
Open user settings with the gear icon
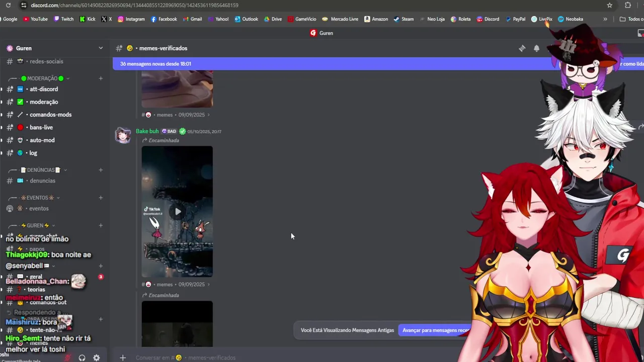(x=96, y=358)
